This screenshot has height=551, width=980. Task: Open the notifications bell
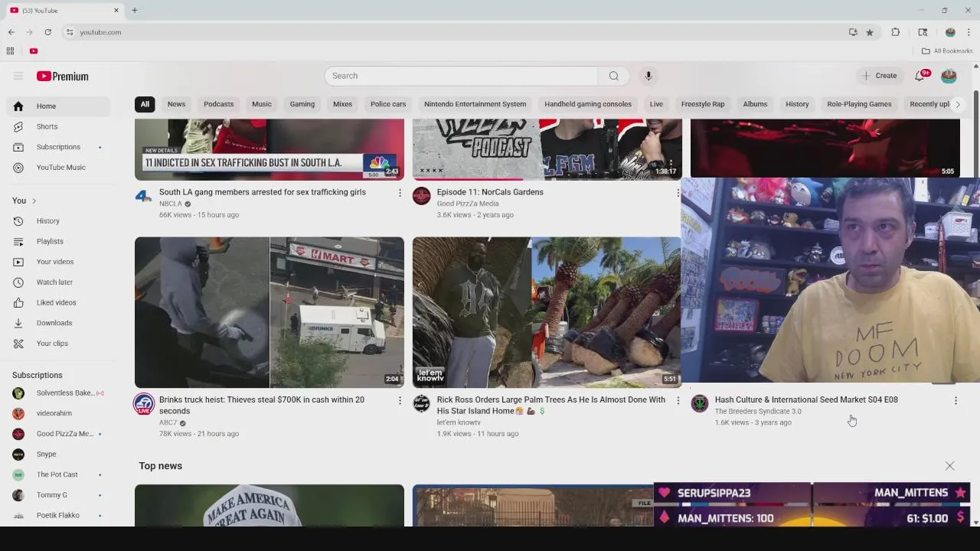pyautogui.click(x=921, y=76)
